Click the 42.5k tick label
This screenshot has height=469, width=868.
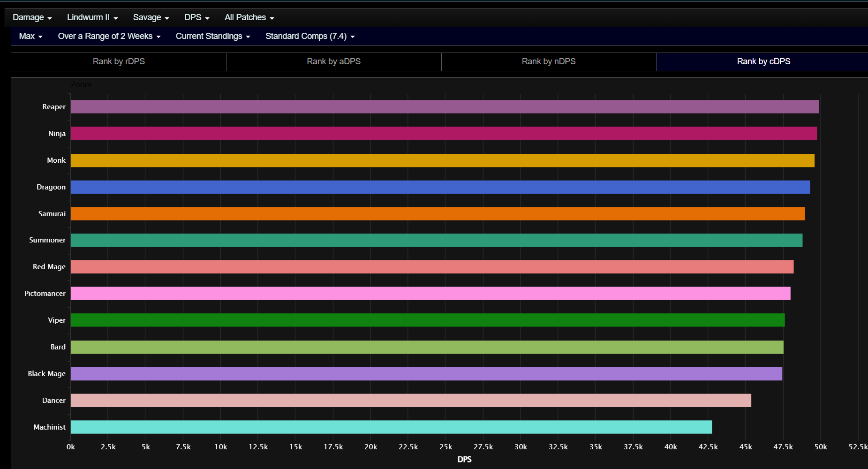coord(708,447)
